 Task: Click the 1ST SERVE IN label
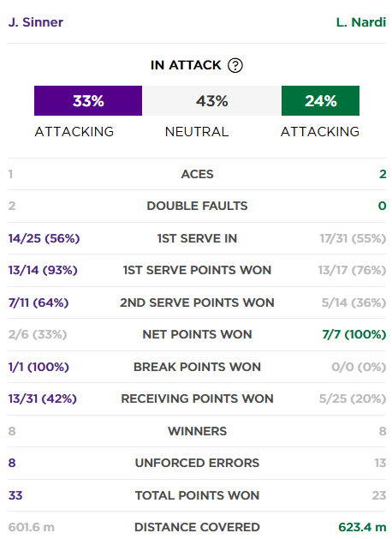pos(197,238)
